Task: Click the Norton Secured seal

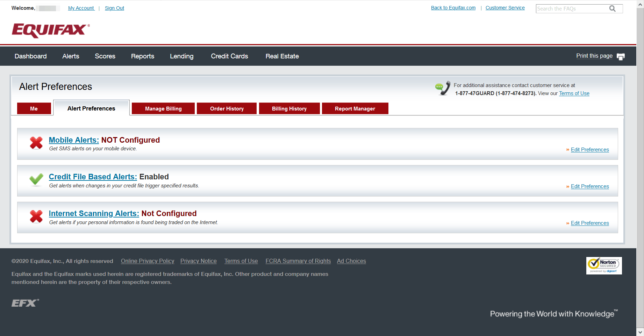Action: 604,265
